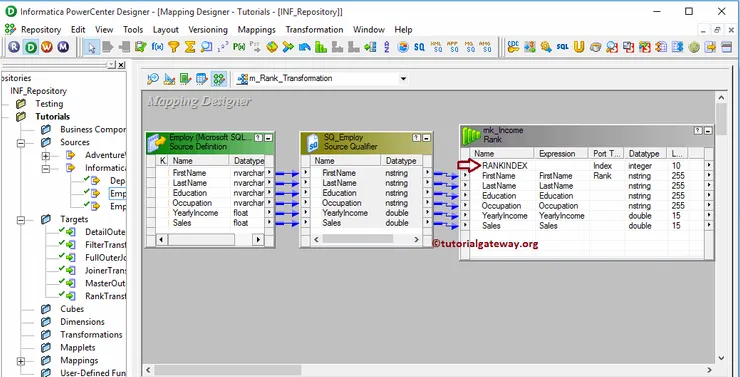Add a Java transformation cup icon
This screenshot has width=740, height=377.
pos(596,47)
